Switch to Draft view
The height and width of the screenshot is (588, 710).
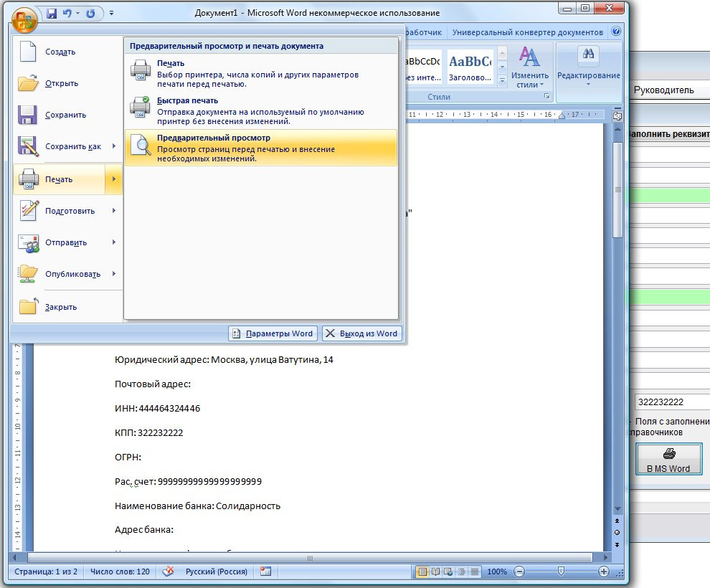pyautogui.click(x=474, y=572)
